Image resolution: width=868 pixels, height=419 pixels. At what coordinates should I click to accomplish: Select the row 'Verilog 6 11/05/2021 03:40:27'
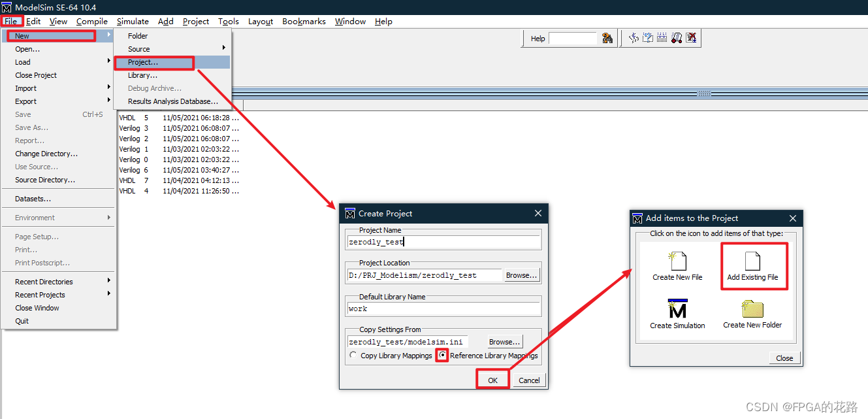point(178,170)
